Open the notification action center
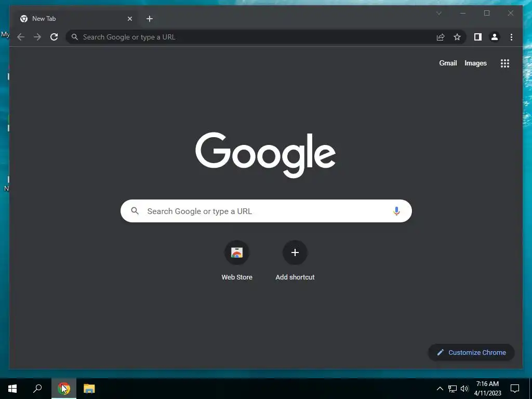532x399 pixels. [x=515, y=389]
